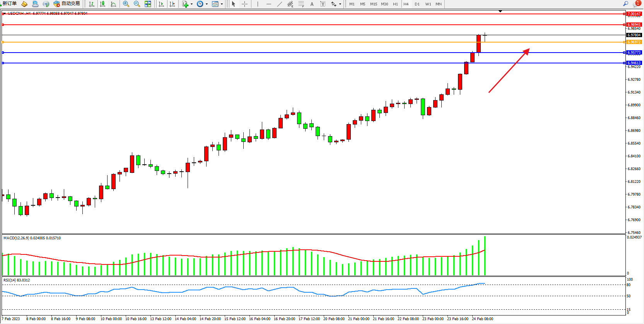Select the text 'A' annotation tool

tap(312, 4)
